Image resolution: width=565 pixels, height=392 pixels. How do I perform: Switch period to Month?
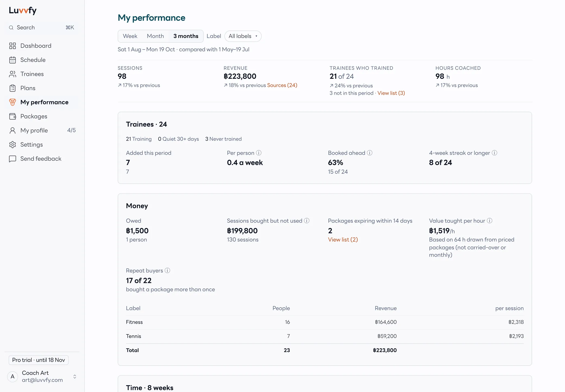click(x=155, y=36)
